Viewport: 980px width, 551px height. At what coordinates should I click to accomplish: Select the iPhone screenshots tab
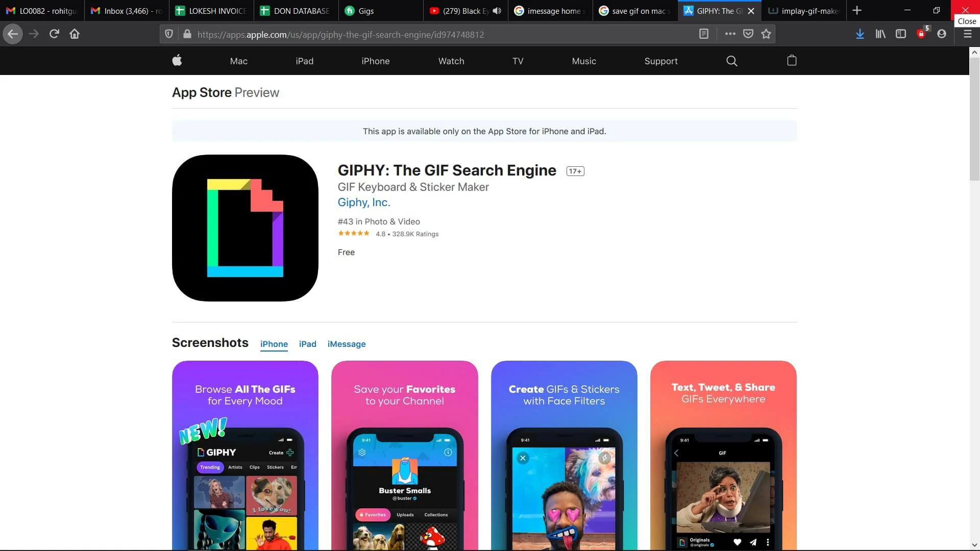(273, 344)
